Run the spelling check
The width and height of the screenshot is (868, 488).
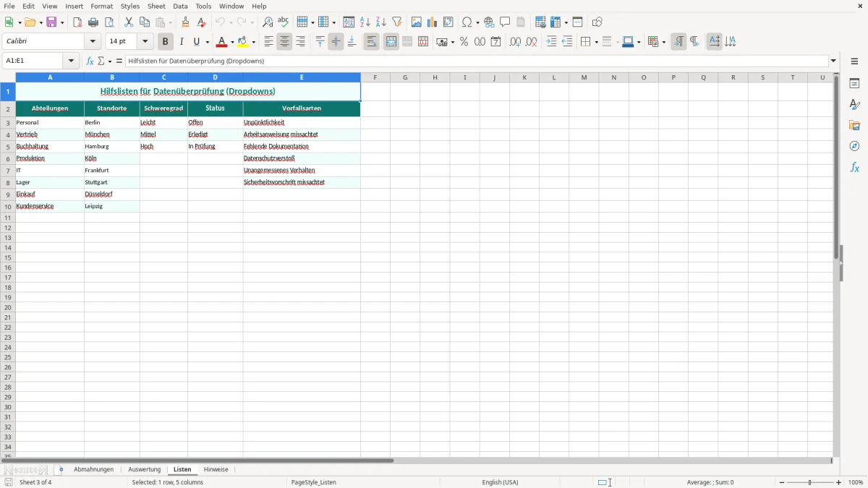pyautogui.click(x=284, y=22)
